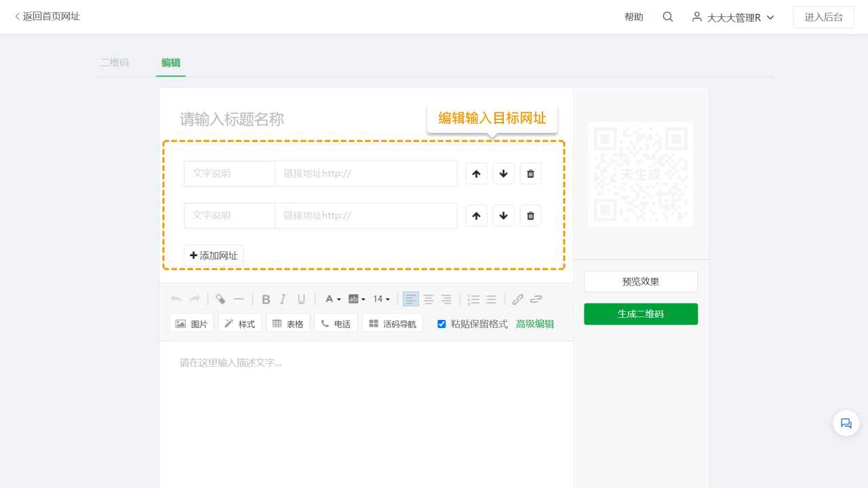Viewport: 868px width, 488px height.
Task: Go back via 返回首页网址 link
Action: (47, 16)
